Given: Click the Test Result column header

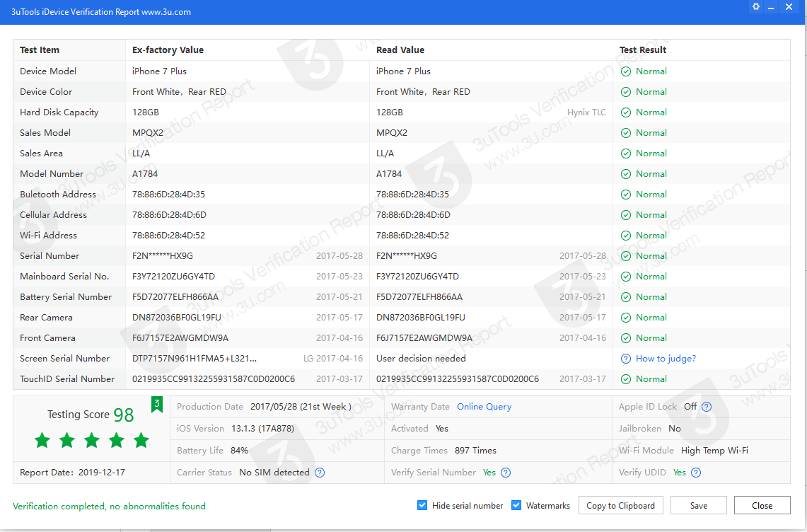Looking at the screenshot, I should [x=643, y=50].
